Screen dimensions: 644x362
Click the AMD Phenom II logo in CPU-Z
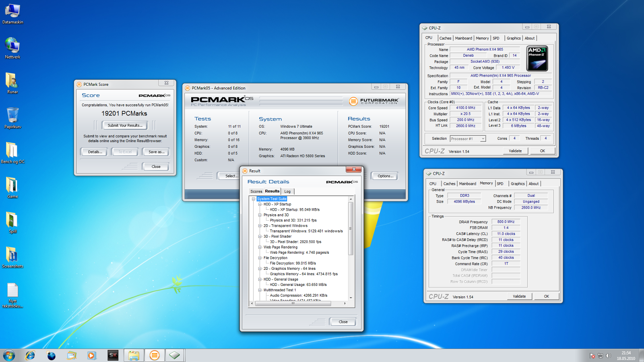pos(537,58)
